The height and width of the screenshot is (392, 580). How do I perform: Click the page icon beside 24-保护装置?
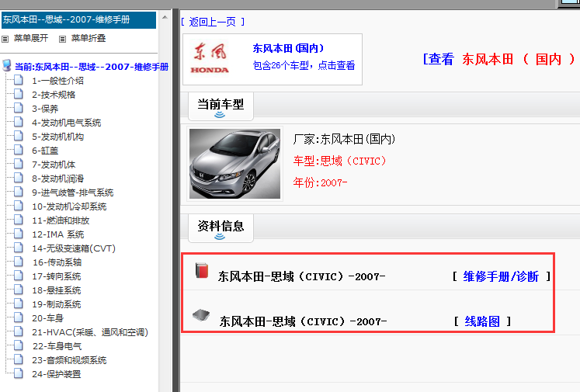pyautogui.click(x=19, y=374)
